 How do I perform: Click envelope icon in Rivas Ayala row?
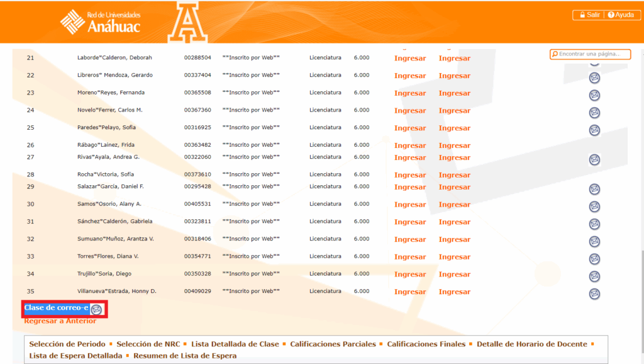pos(594,160)
